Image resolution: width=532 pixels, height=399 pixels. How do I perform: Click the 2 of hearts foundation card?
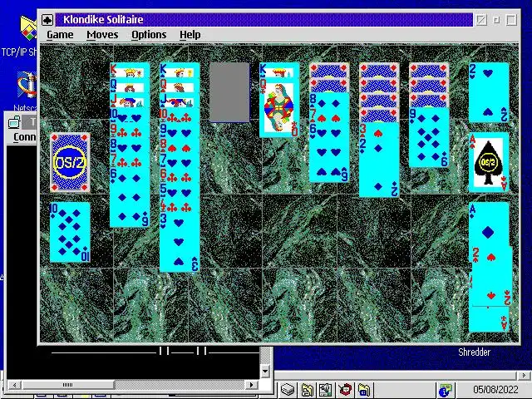(x=492, y=277)
